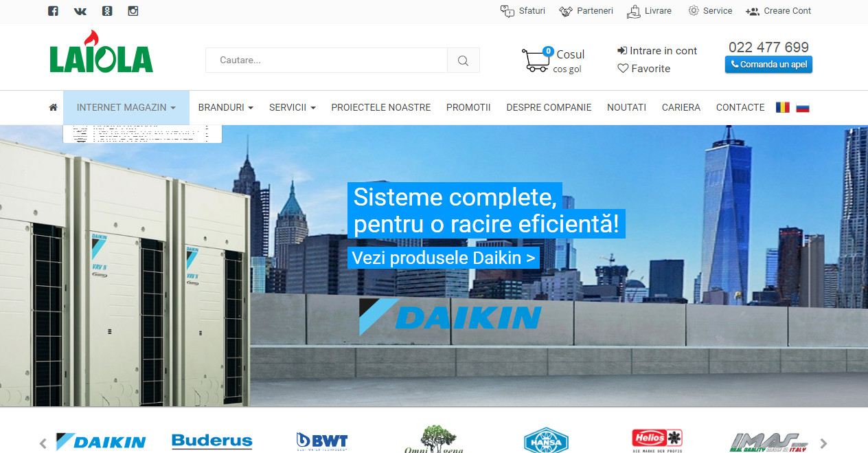Visit the Instagram profile icon

click(133, 10)
